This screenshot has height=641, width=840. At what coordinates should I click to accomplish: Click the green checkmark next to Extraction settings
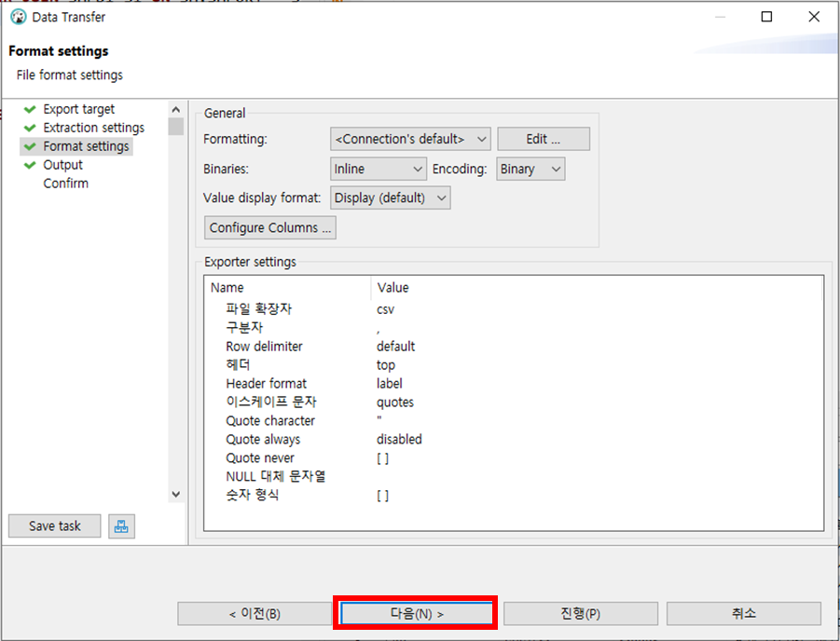click(30, 128)
